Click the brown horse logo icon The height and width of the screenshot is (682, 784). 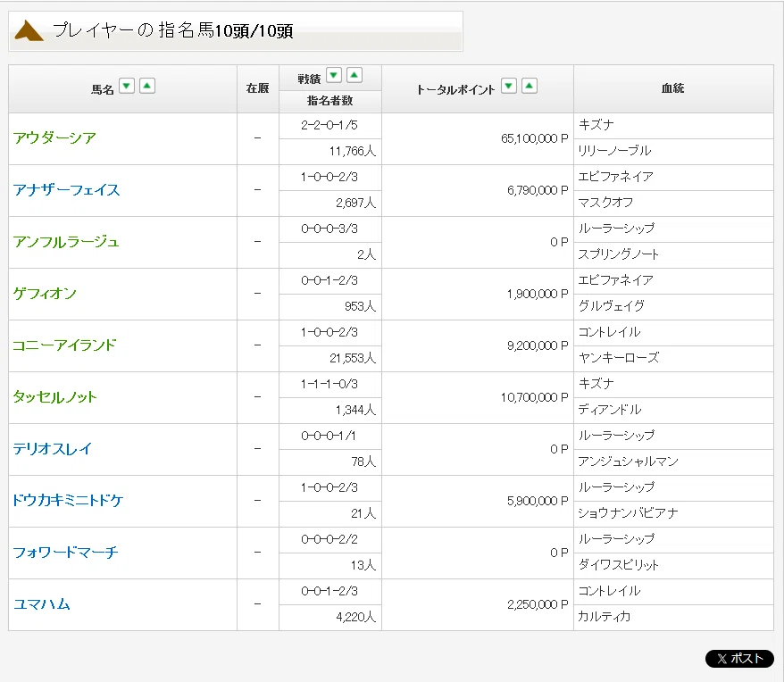[x=29, y=31]
